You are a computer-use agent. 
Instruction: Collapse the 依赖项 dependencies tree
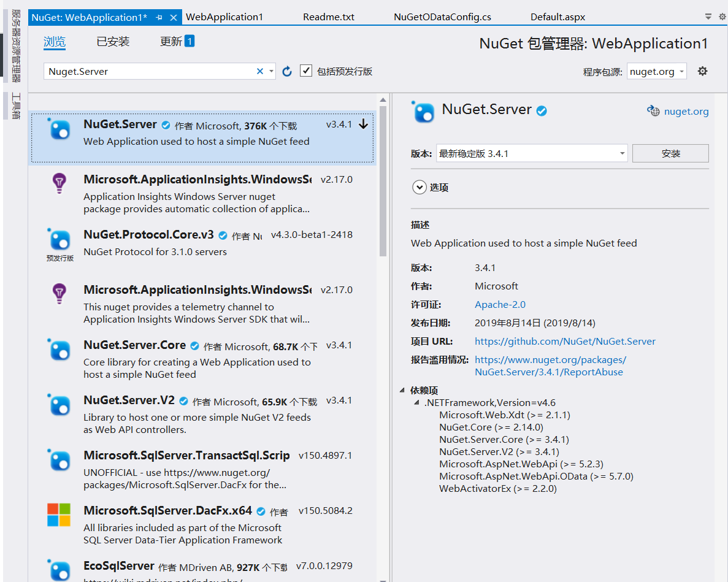[x=402, y=390]
